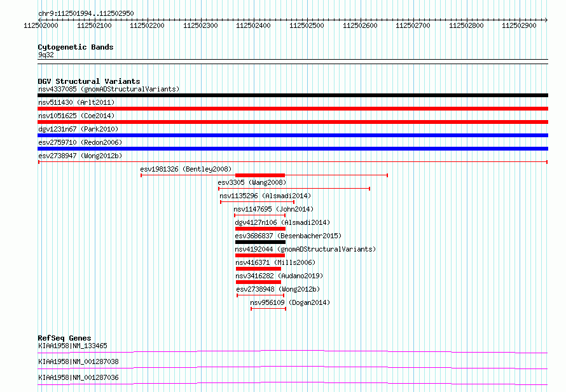The height and width of the screenshot is (392, 566).
Task: Select the red nsv4192044 variant bar
Action: (260, 255)
